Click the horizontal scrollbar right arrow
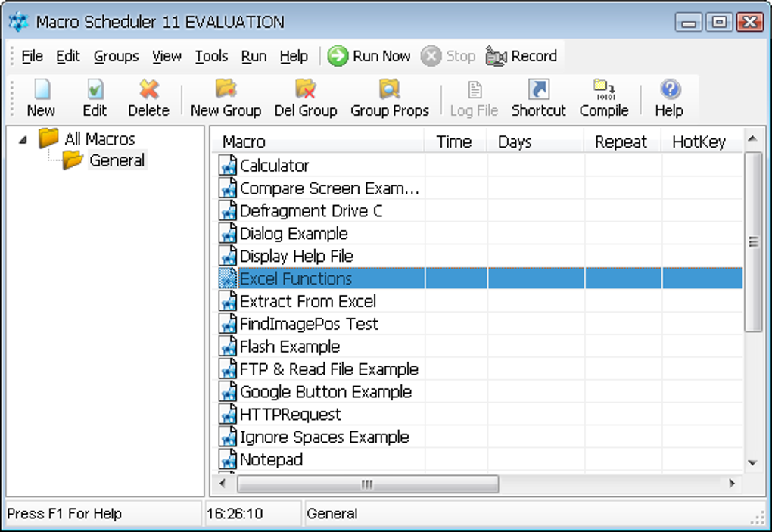This screenshot has height=532, width=772. 732,484
